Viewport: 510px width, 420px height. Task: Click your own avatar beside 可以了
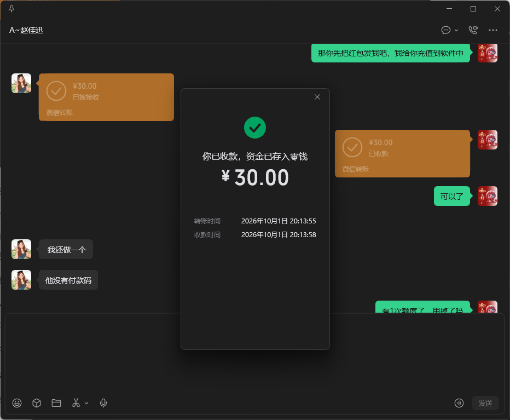(x=487, y=196)
